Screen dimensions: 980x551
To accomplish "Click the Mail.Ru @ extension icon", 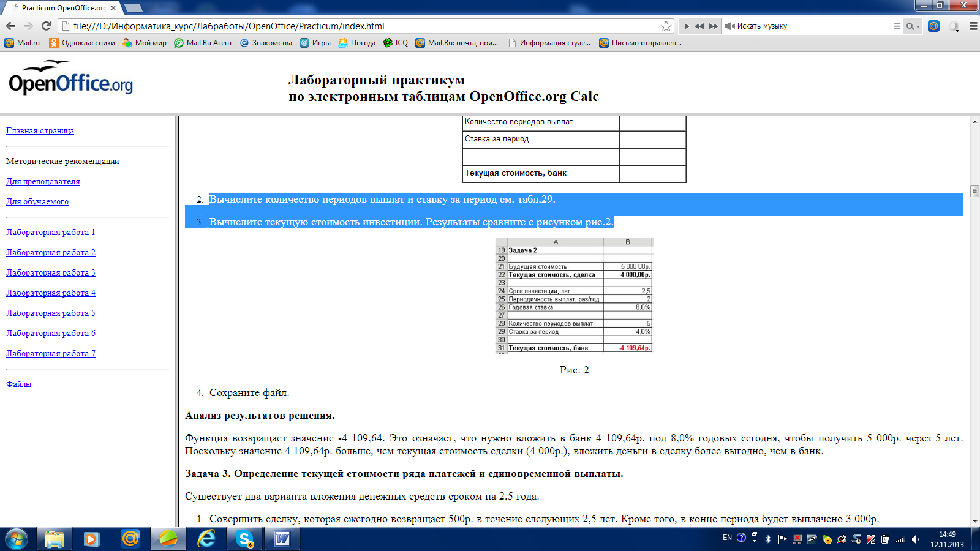I will coord(933,26).
